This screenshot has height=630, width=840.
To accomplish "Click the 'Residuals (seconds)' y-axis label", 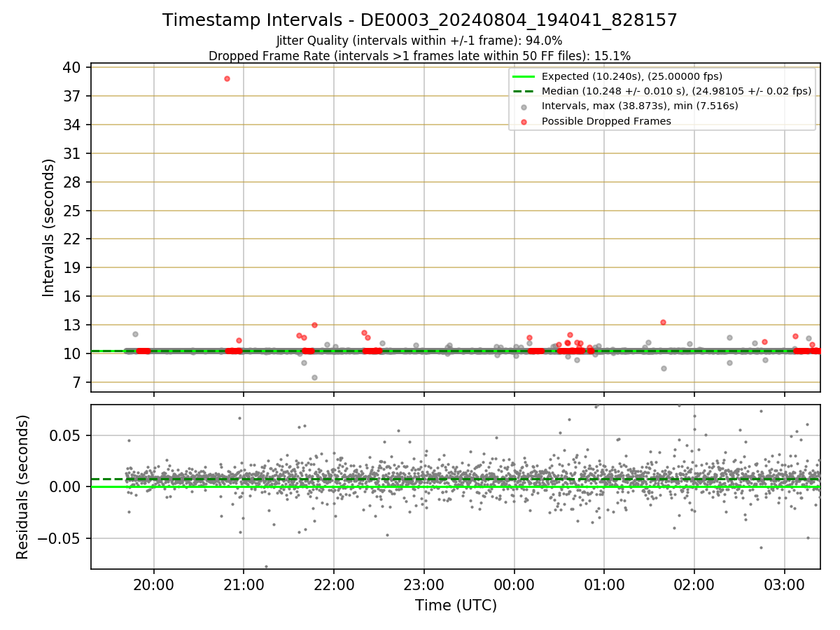I will [22, 486].
